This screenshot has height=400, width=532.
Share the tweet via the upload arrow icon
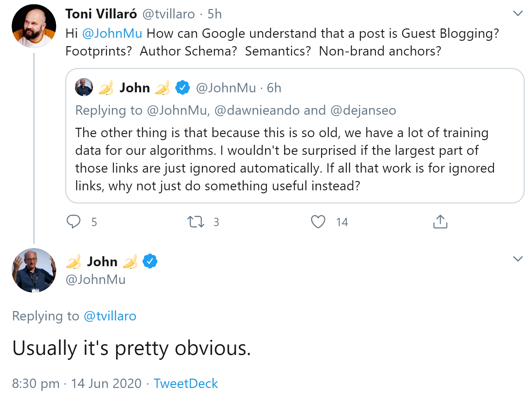click(x=440, y=221)
